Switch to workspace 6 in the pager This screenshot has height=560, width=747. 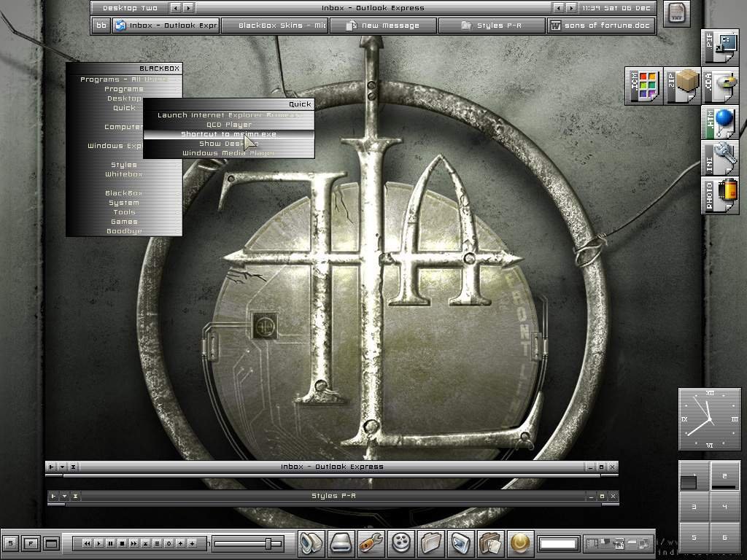[x=724, y=537]
